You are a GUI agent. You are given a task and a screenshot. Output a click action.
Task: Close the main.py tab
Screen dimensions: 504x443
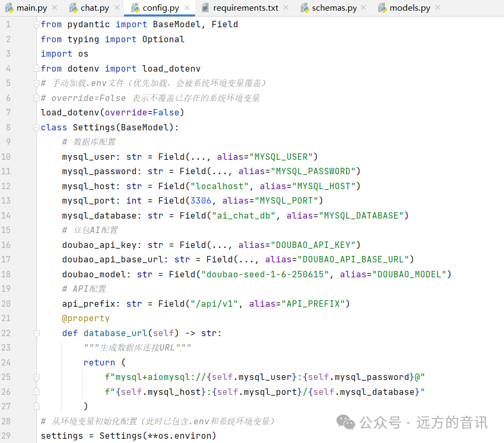pos(55,7)
